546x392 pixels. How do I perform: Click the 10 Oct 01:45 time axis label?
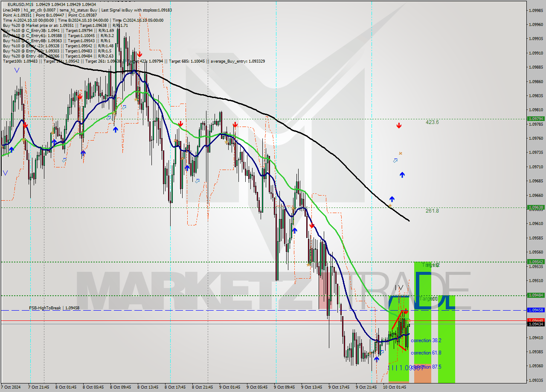click(394, 387)
